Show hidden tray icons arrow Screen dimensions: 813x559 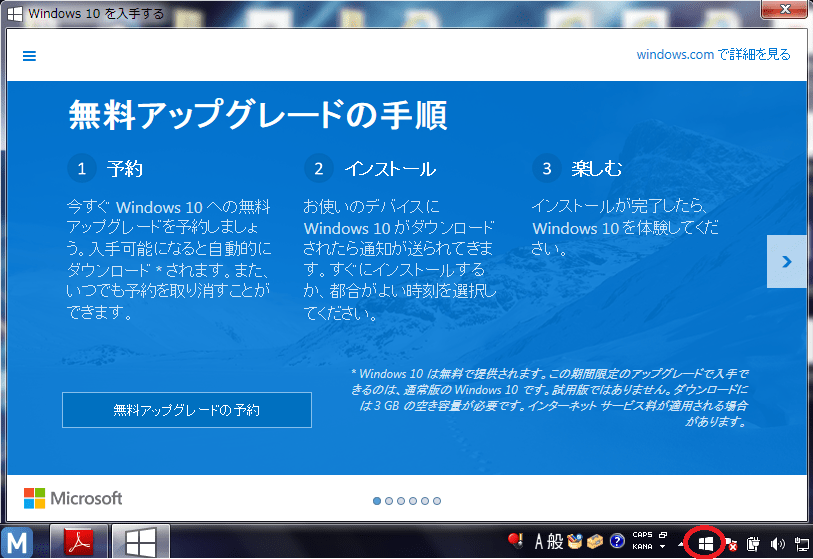(680, 544)
